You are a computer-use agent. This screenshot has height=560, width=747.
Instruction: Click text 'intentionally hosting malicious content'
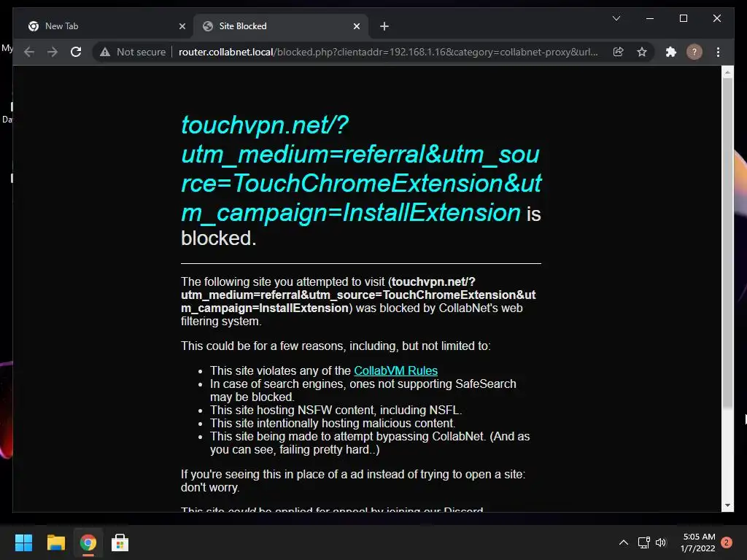[x=355, y=424]
